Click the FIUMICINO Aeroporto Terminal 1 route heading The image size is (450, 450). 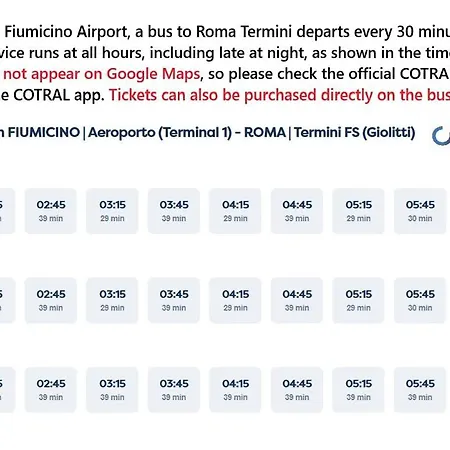[207, 132]
